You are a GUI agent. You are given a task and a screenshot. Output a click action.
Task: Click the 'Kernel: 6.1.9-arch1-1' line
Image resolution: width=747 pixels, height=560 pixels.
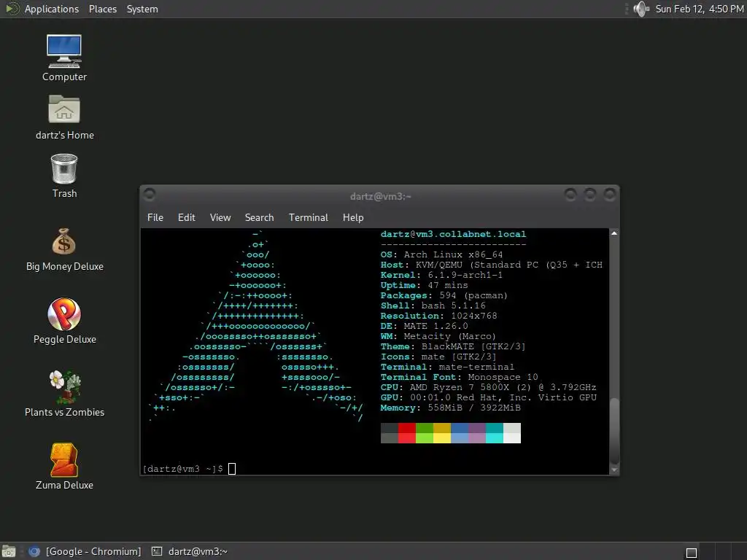point(441,275)
